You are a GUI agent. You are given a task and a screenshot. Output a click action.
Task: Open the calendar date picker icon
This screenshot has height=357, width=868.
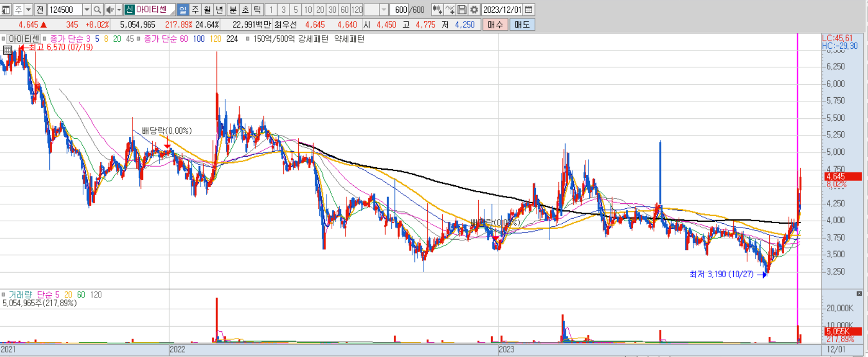coord(529,9)
